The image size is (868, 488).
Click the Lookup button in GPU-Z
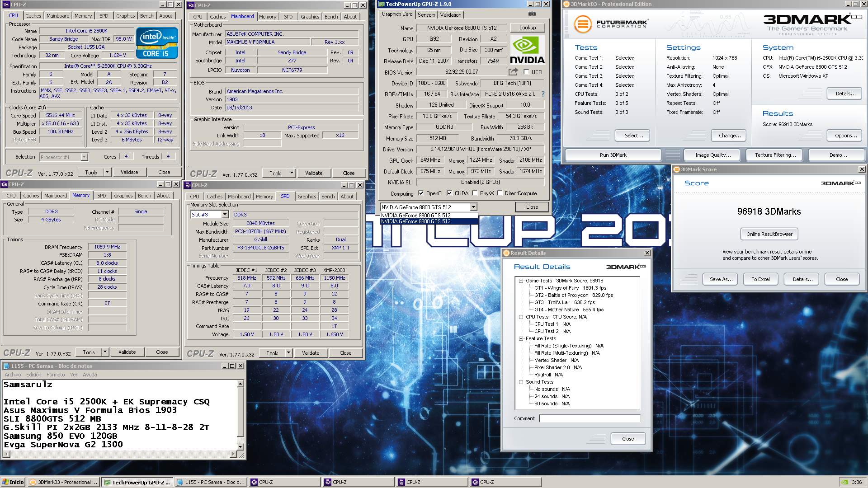click(x=528, y=28)
